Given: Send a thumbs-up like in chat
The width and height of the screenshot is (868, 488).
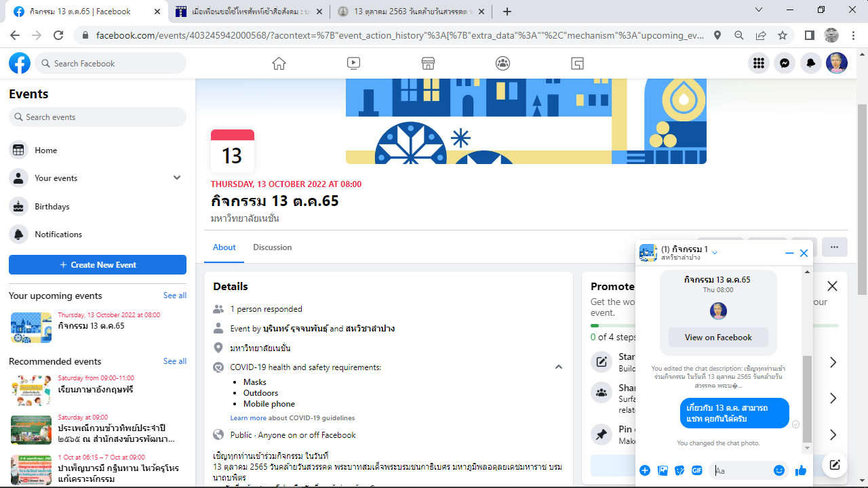Looking at the screenshot, I should point(801,470).
